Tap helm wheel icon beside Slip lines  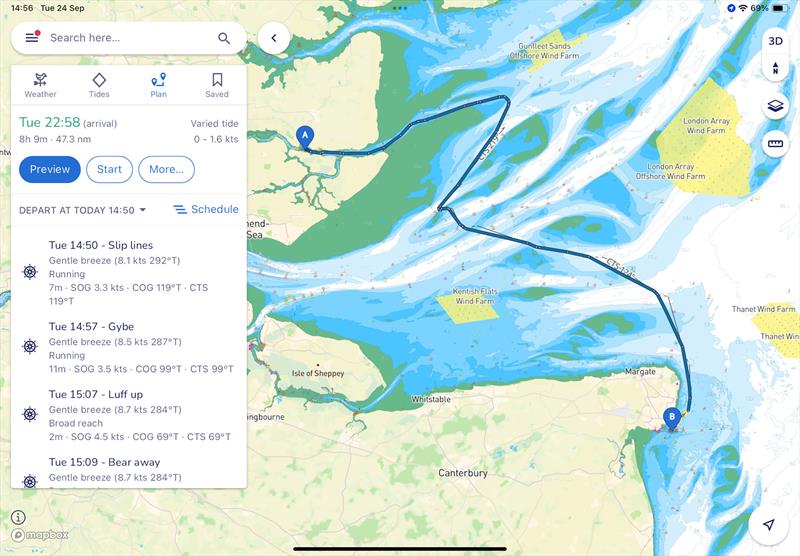pos(30,272)
